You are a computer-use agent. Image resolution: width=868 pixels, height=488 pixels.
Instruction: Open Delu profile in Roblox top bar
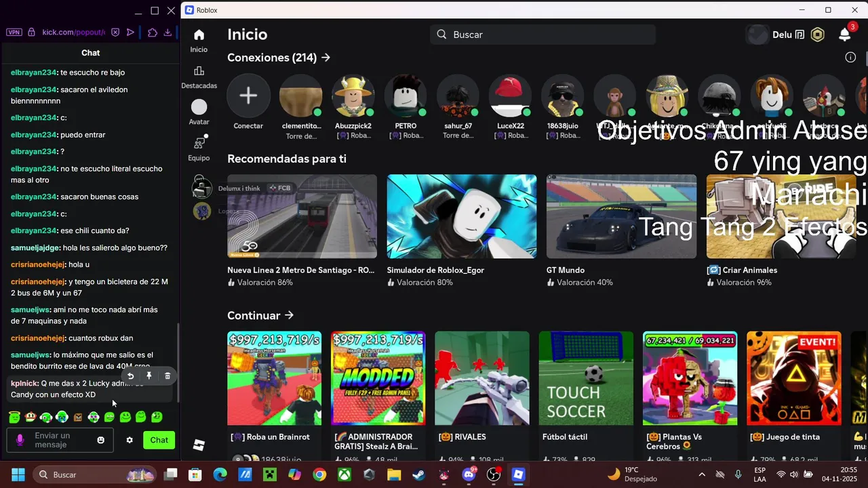(776, 35)
